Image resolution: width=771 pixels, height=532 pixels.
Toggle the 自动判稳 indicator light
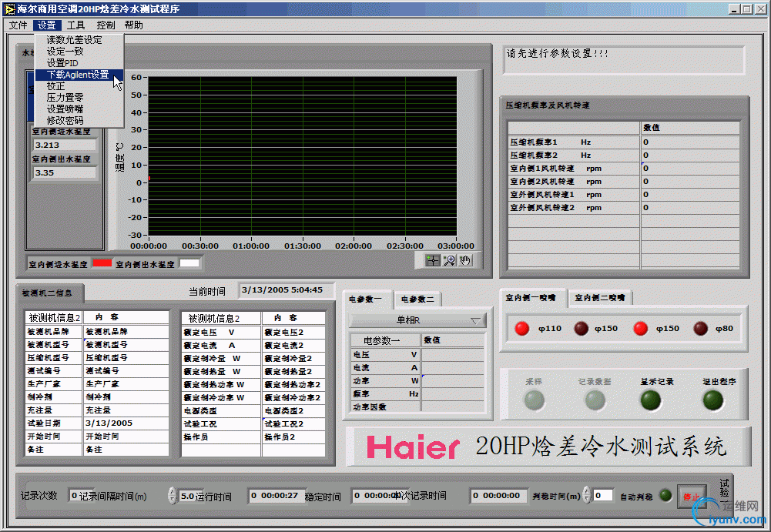pyautogui.click(x=665, y=496)
